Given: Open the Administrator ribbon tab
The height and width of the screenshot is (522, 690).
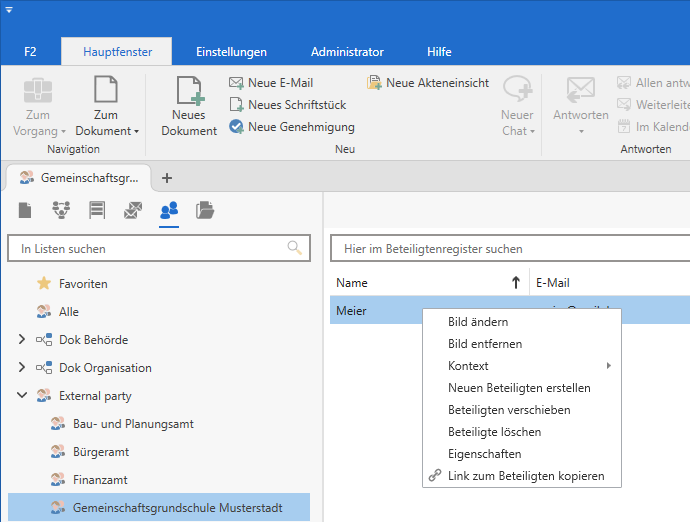Looking at the screenshot, I should (x=347, y=52).
